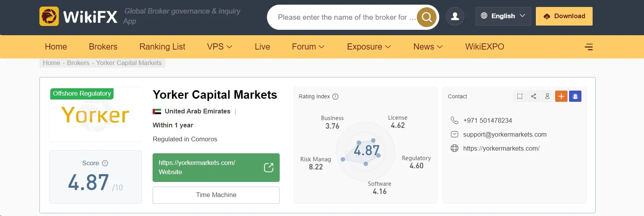
Task: Go to the Ranking List tab
Action: (162, 47)
